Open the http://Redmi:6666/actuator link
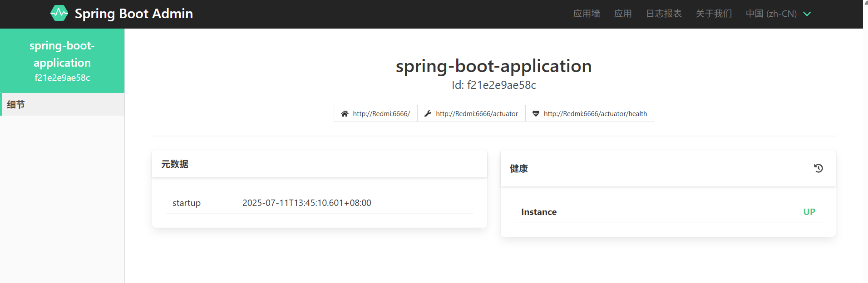 (471, 113)
